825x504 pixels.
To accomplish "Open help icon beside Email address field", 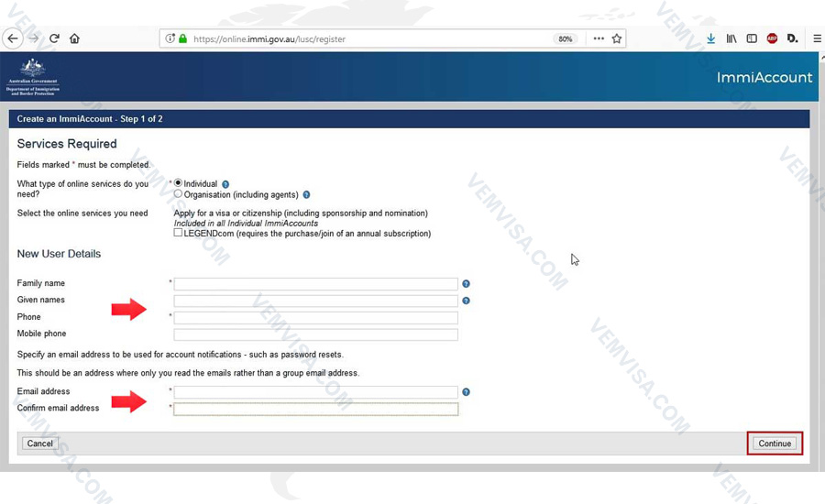I will [x=466, y=392].
